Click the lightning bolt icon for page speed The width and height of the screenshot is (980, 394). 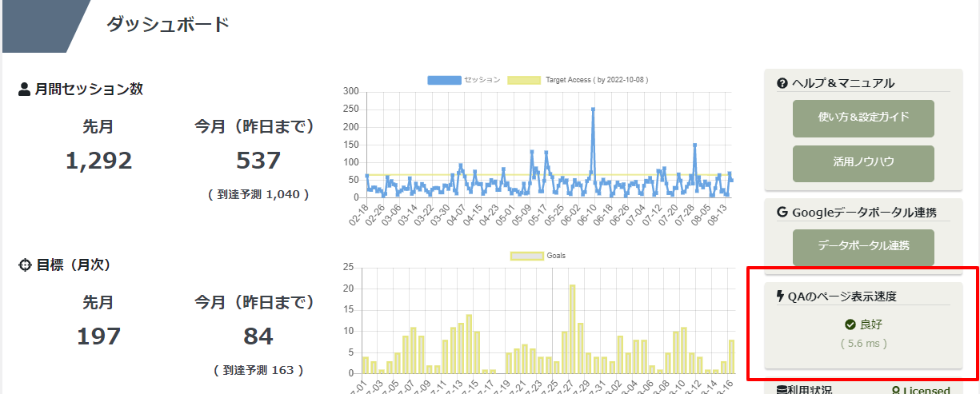781,296
